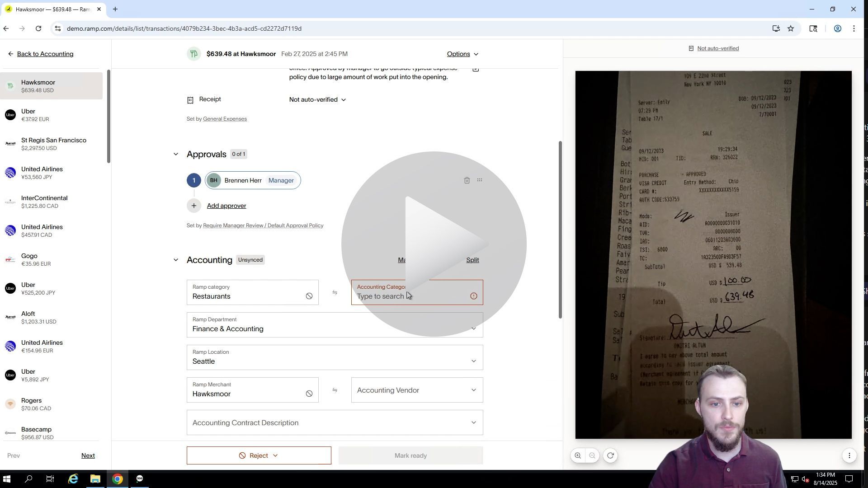Click the trash icon next to Brennen Herr
This screenshot has height=488, width=868.
[x=467, y=180]
